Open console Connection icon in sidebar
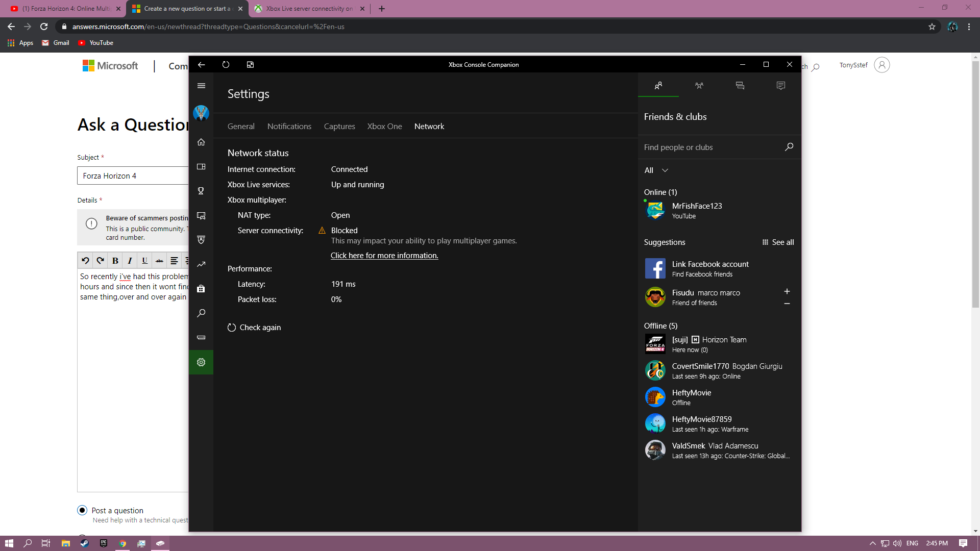Screen dimensions: 980x551 tap(201, 338)
